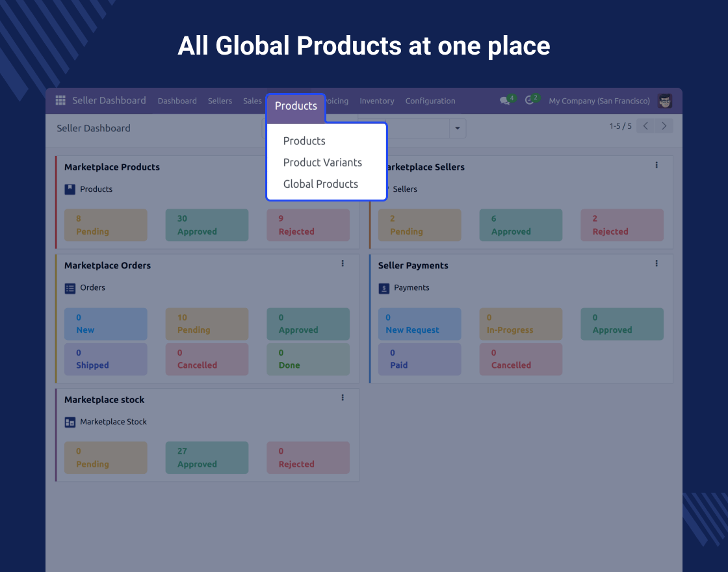Open the Configuration menu

tap(430, 101)
